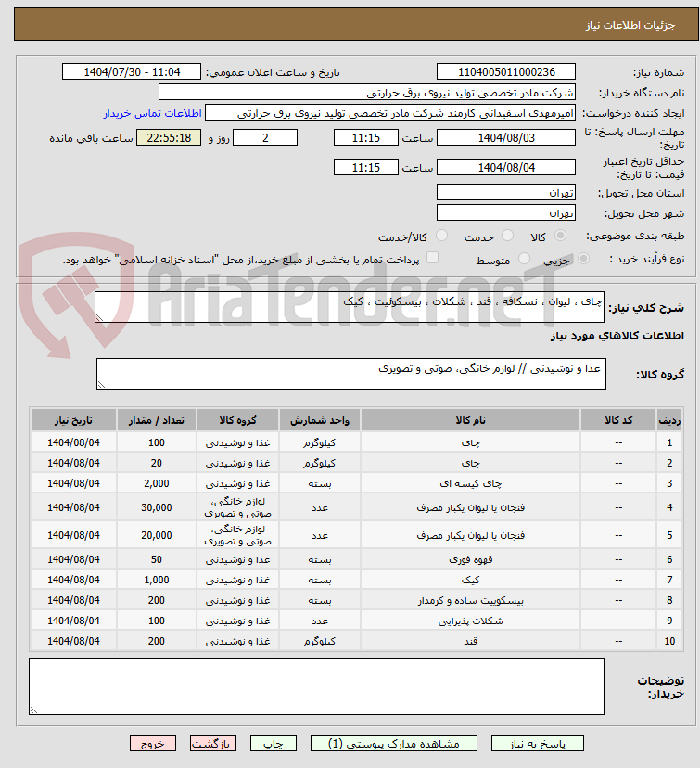Select item شکلات پذیرایی
Viewport: 700px width, 768px height.
point(470,621)
